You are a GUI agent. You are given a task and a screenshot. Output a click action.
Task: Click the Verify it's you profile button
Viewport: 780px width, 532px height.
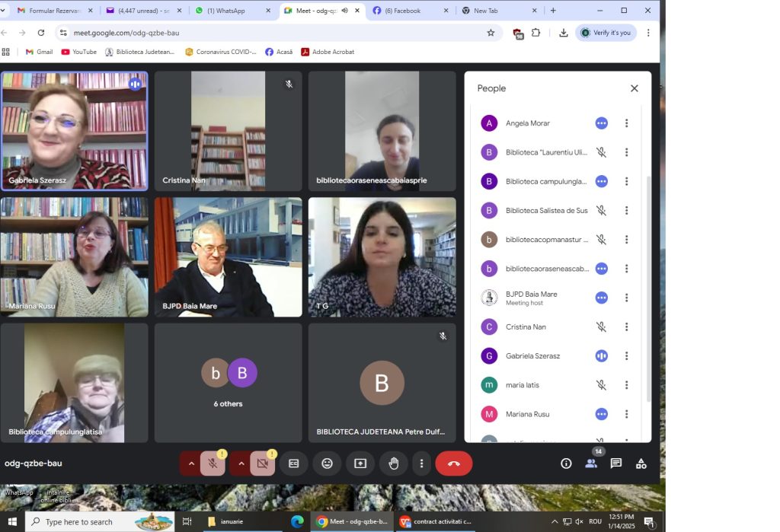coord(606,33)
